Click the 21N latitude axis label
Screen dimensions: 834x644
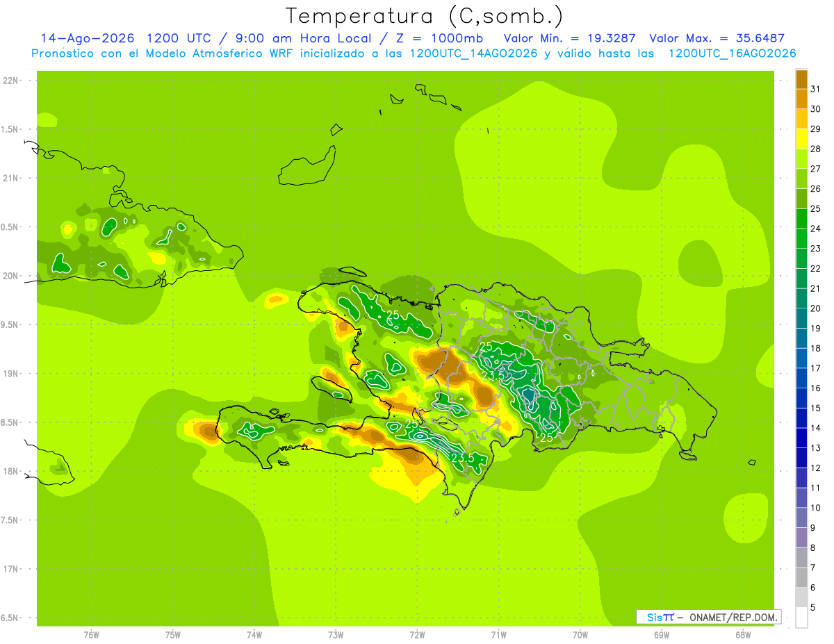tap(10, 178)
